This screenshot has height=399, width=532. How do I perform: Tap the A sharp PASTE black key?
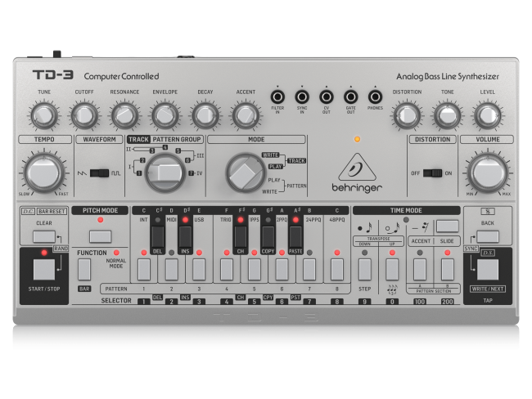coord(295,236)
